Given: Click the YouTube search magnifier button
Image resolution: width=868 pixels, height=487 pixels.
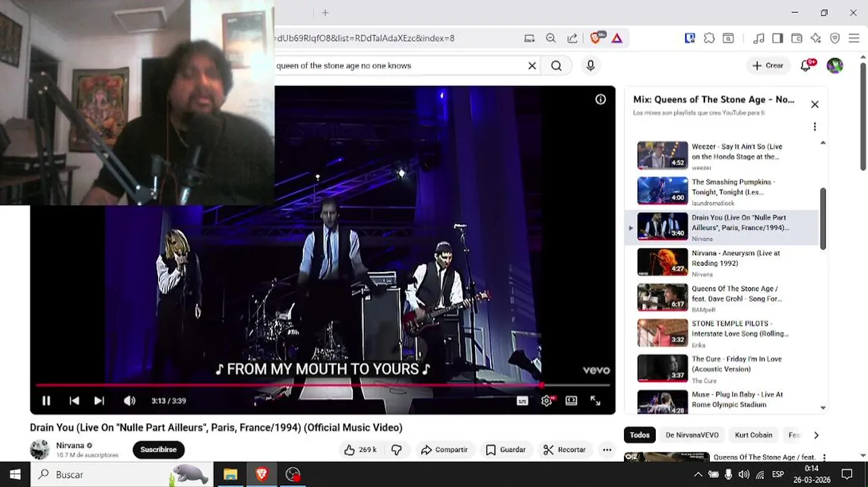Looking at the screenshot, I should coord(556,66).
